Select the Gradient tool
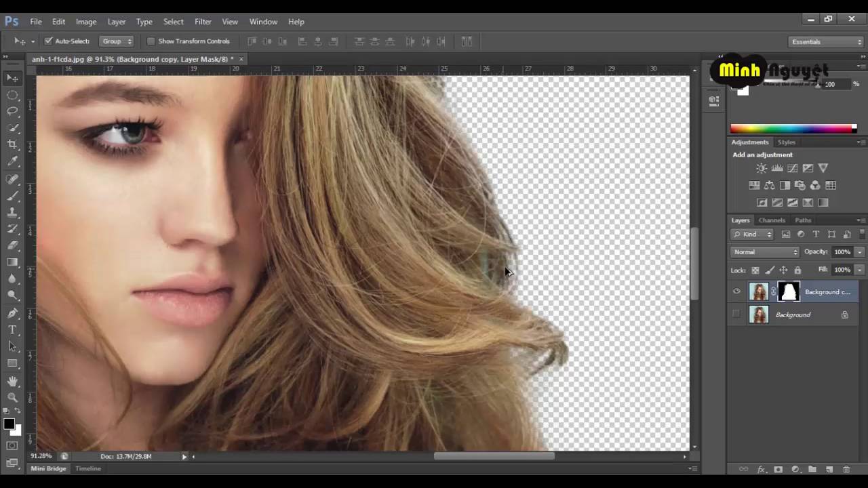 [x=12, y=262]
